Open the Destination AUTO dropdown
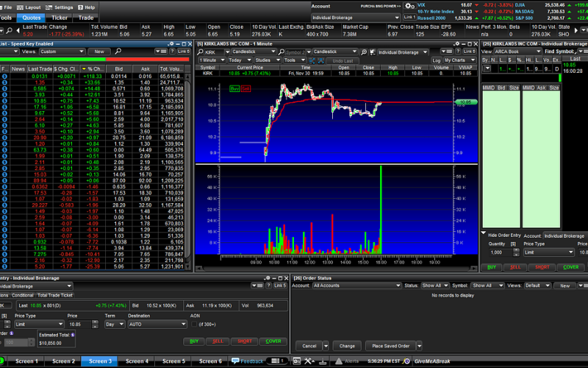The width and height of the screenshot is (588, 368). tap(157, 324)
